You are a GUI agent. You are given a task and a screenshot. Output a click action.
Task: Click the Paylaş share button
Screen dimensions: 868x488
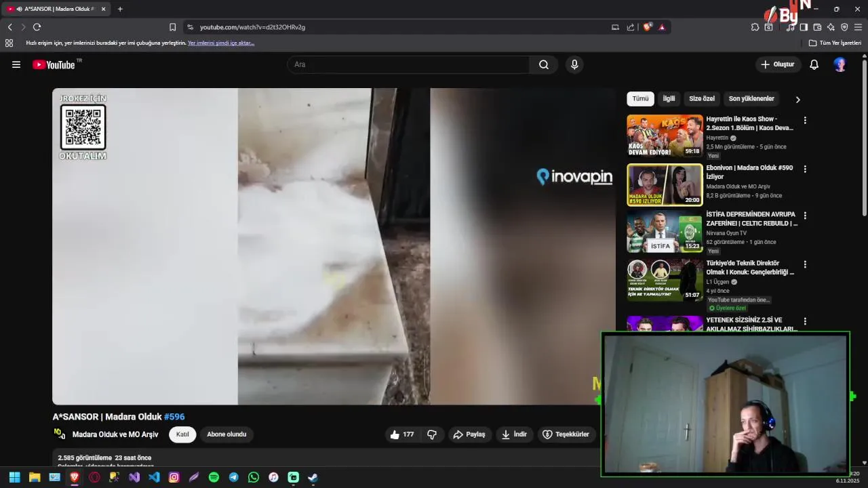point(469,434)
